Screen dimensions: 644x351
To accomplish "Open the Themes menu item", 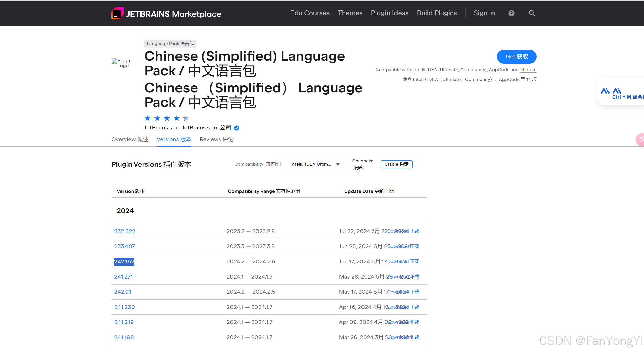I will tap(350, 13).
